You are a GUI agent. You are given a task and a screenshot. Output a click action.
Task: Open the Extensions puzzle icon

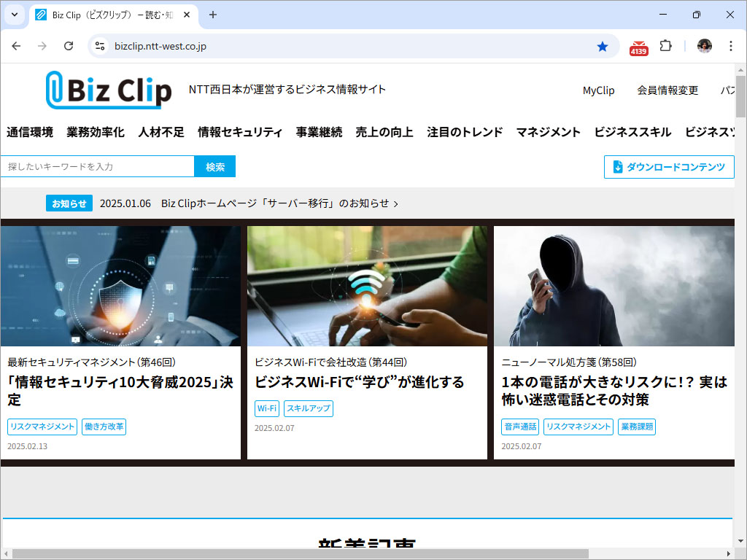pyautogui.click(x=665, y=46)
